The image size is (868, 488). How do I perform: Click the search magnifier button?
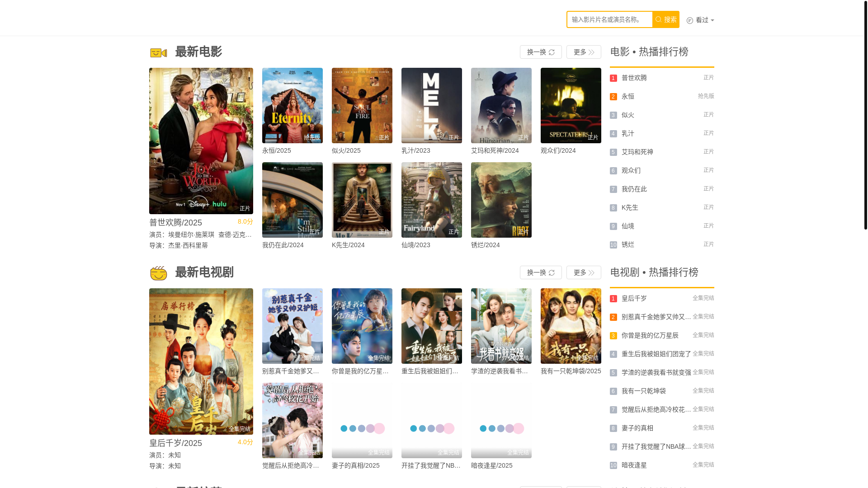click(665, 19)
